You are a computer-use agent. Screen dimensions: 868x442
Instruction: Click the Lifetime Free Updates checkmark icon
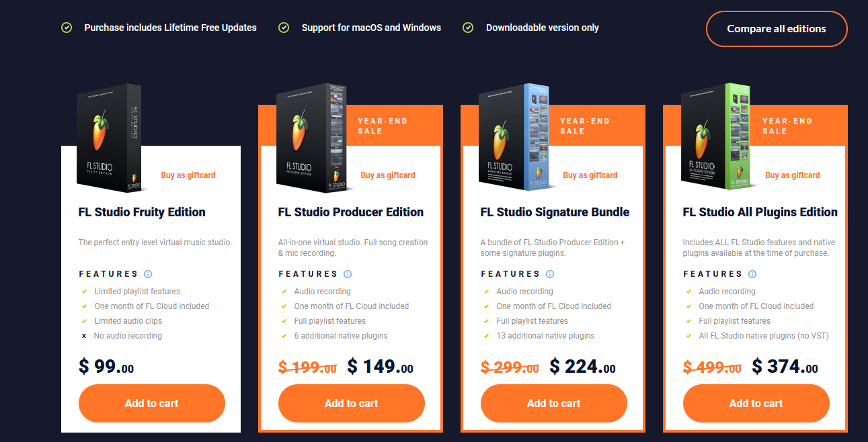tap(67, 28)
